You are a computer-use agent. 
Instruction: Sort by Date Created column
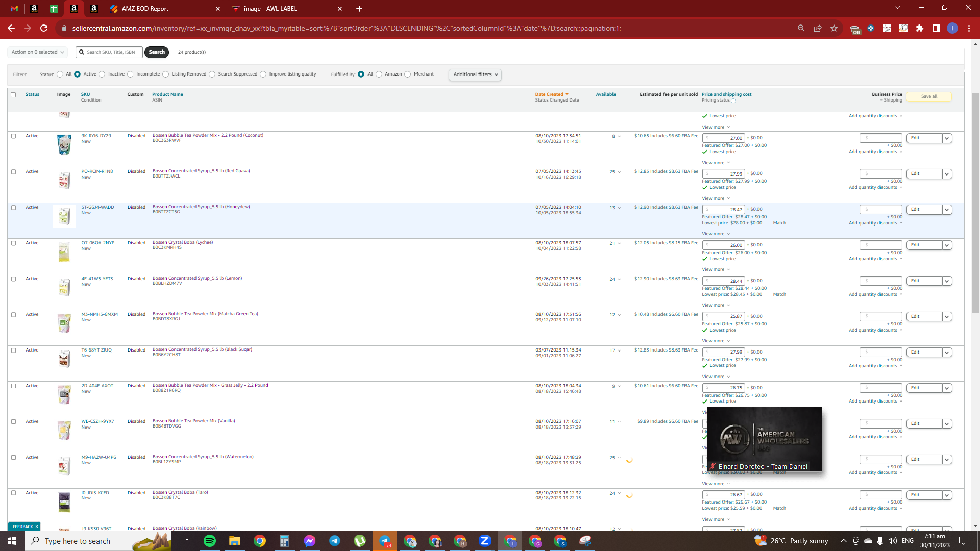point(551,94)
